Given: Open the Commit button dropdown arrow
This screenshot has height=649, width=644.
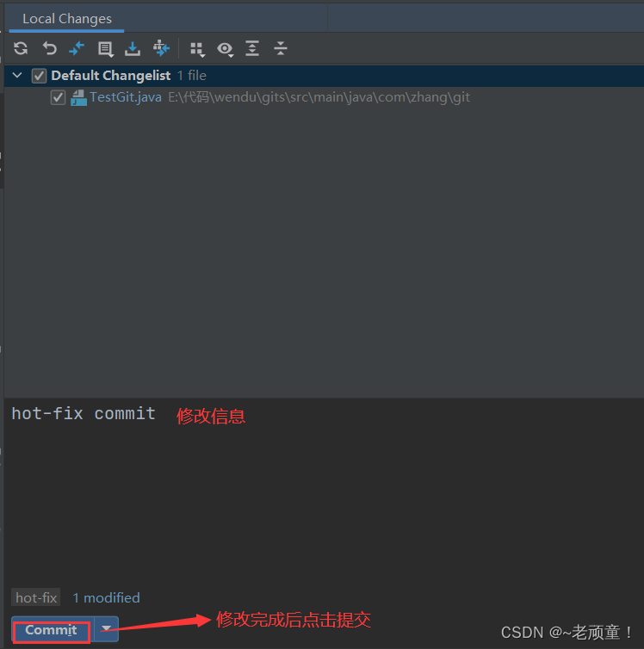Looking at the screenshot, I should [x=107, y=628].
